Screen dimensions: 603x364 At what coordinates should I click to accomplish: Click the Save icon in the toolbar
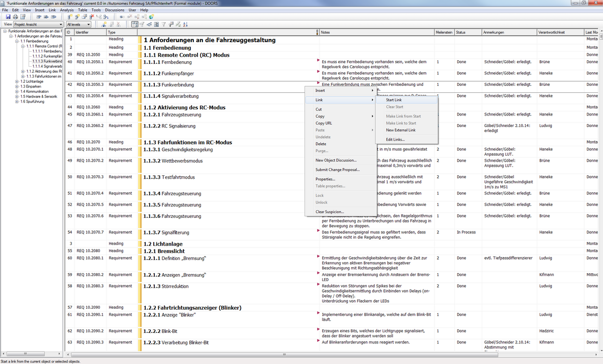8,17
